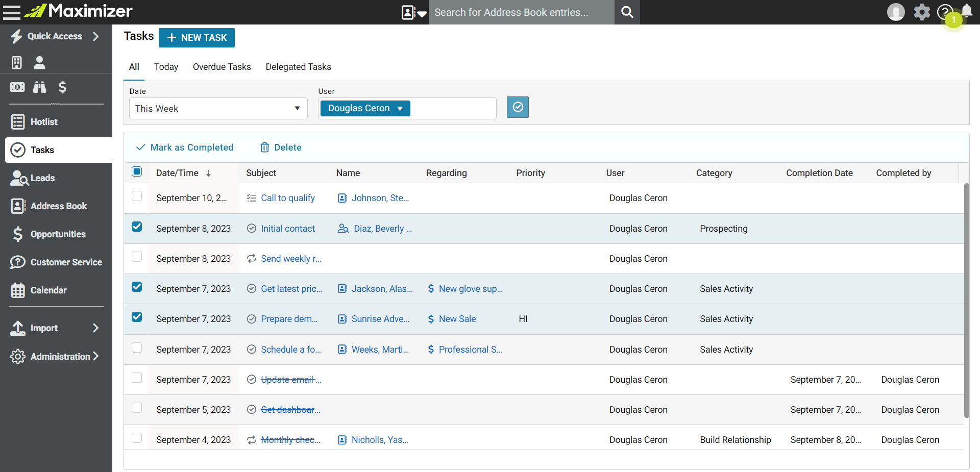Click the list icon beside Call to qualify

point(251,198)
